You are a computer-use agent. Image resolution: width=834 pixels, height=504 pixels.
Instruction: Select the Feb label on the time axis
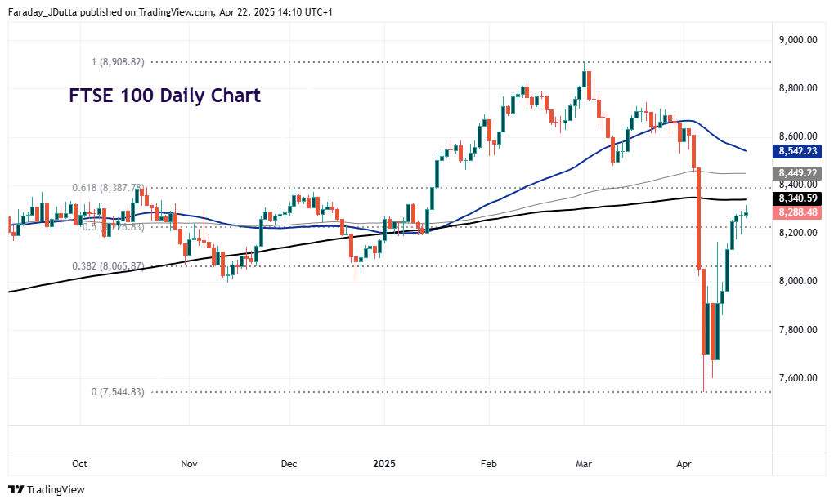pos(488,464)
